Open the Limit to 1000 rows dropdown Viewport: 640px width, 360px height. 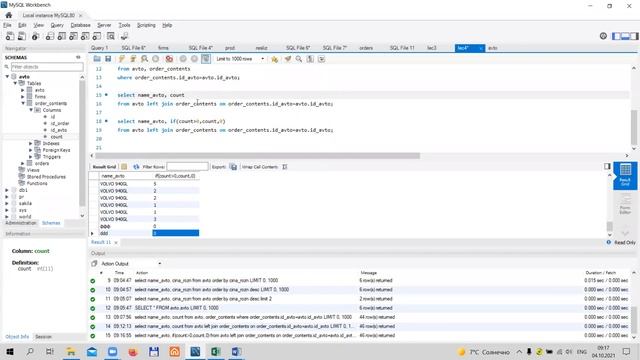click(x=240, y=59)
